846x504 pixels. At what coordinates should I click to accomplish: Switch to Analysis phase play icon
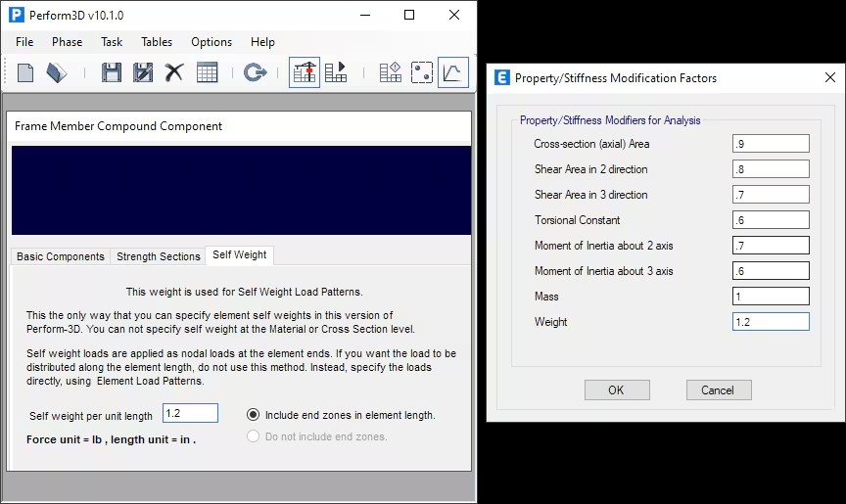pyautogui.click(x=336, y=72)
